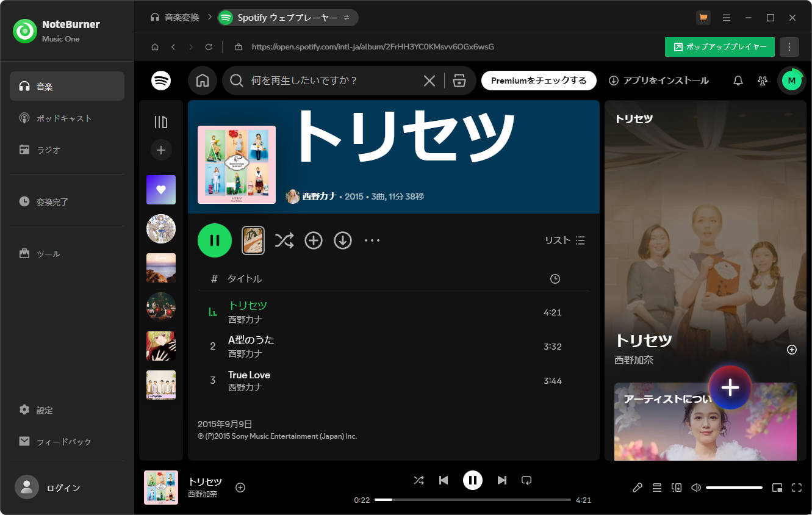Reload the Spotify web page
The width and height of the screenshot is (812, 515).
209,47
